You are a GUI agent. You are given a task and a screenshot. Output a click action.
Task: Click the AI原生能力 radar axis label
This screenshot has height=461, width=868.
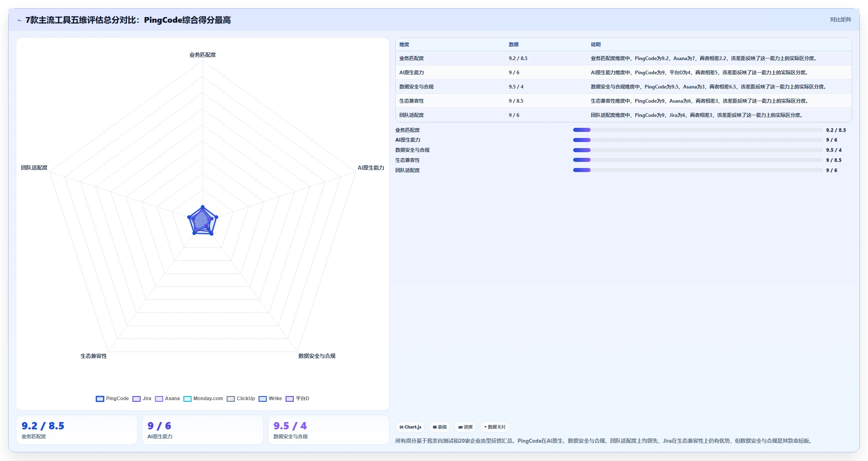371,168
